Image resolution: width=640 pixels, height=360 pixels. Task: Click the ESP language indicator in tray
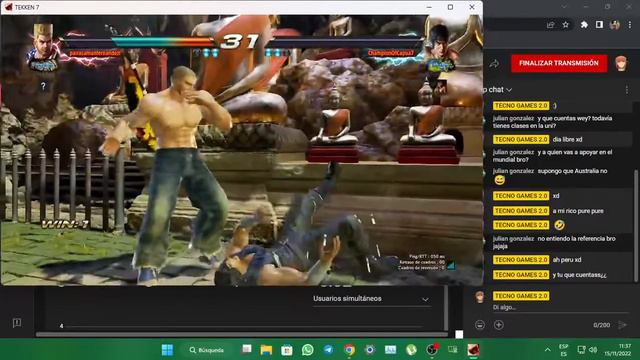click(x=563, y=350)
